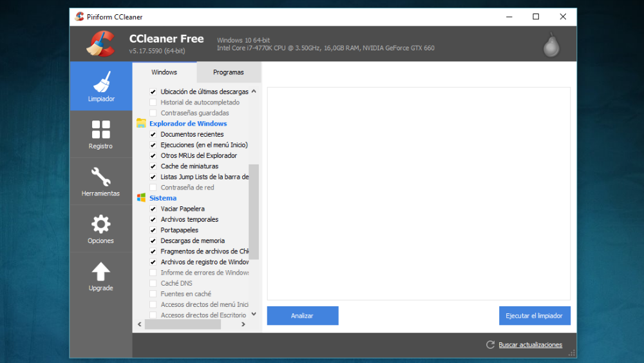Screen dimensions: 644x363
Task: Toggle Cache de miniaturas checkbox
Action: (153, 166)
